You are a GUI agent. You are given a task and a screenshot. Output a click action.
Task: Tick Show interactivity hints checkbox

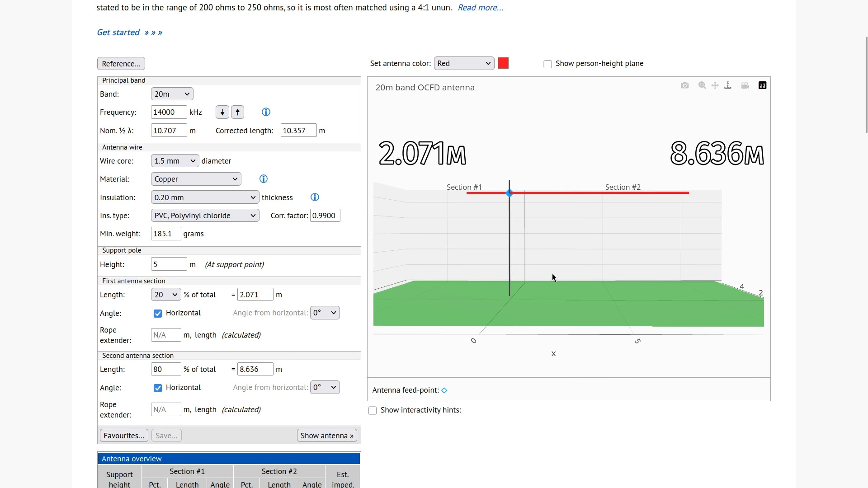coord(373,411)
